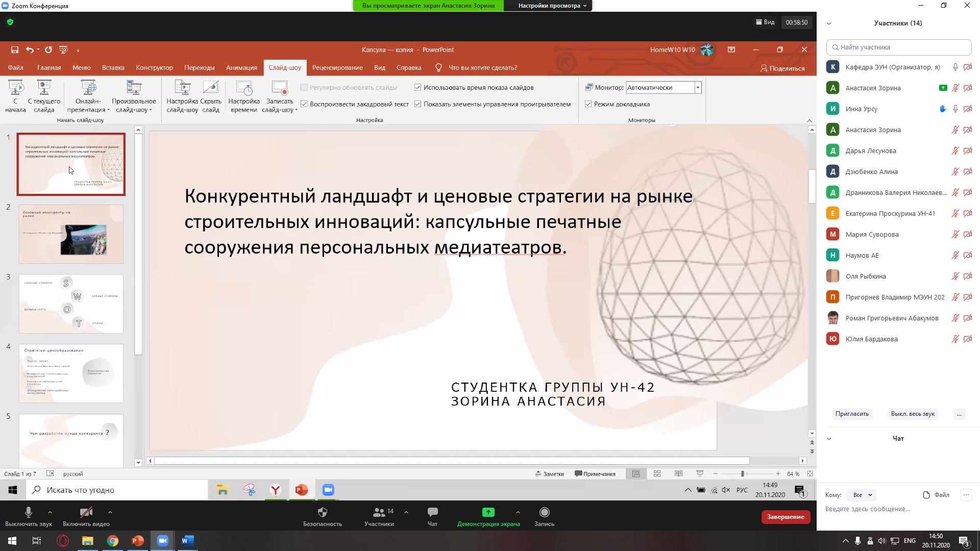Open Zoom Чат from bottom toolbar

(x=432, y=516)
